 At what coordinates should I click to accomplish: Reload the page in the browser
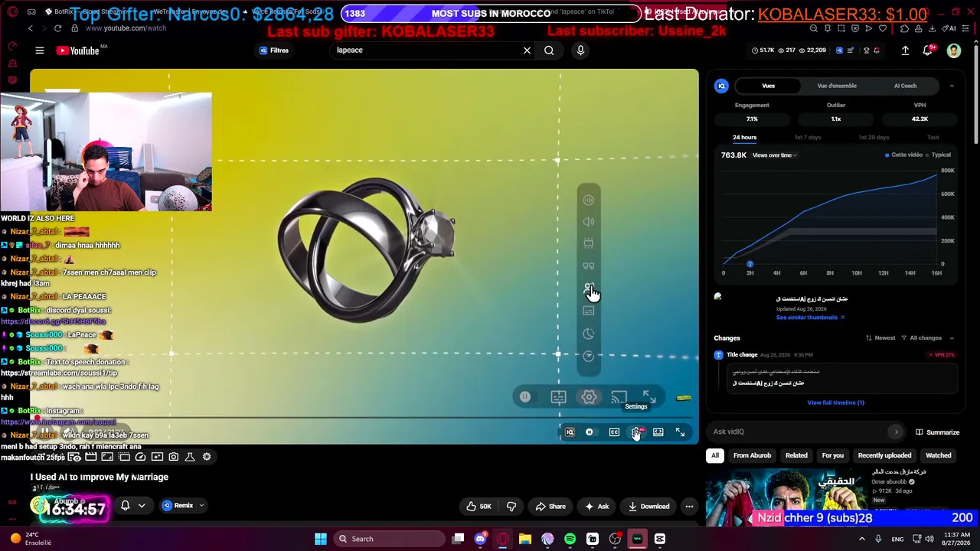pyautogui.click(x=57, y=28)
